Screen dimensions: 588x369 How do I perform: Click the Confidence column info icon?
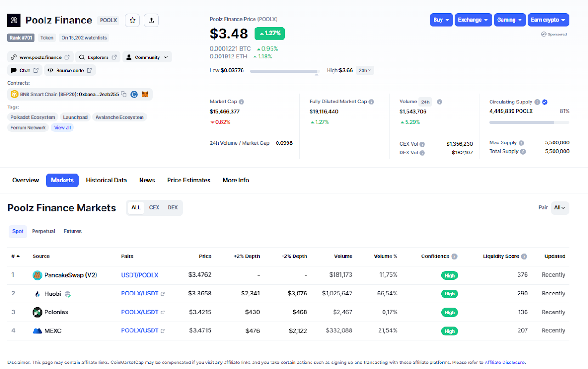click(x=454, y=256)
